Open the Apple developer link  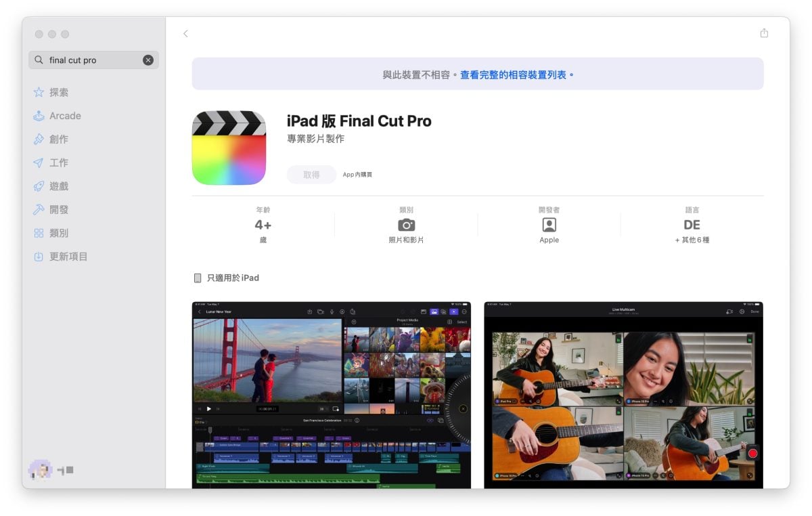tap(549, 240)
